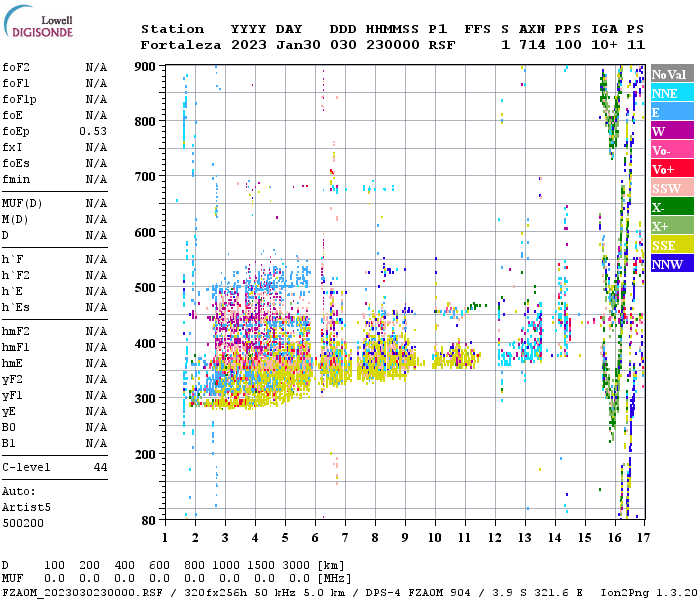Click the foEs parameter label
The height and width of the screenshot is (600, 700).
click(16, 163)
